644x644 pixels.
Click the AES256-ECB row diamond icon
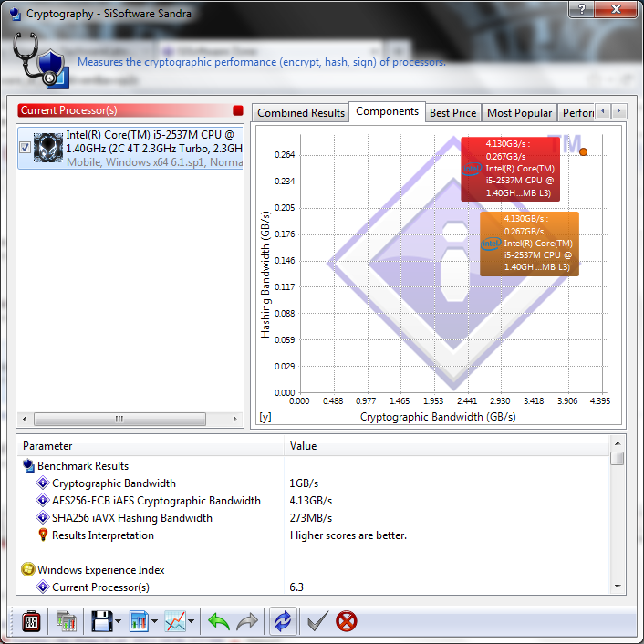pyautogui.click(x=43, y=500)
